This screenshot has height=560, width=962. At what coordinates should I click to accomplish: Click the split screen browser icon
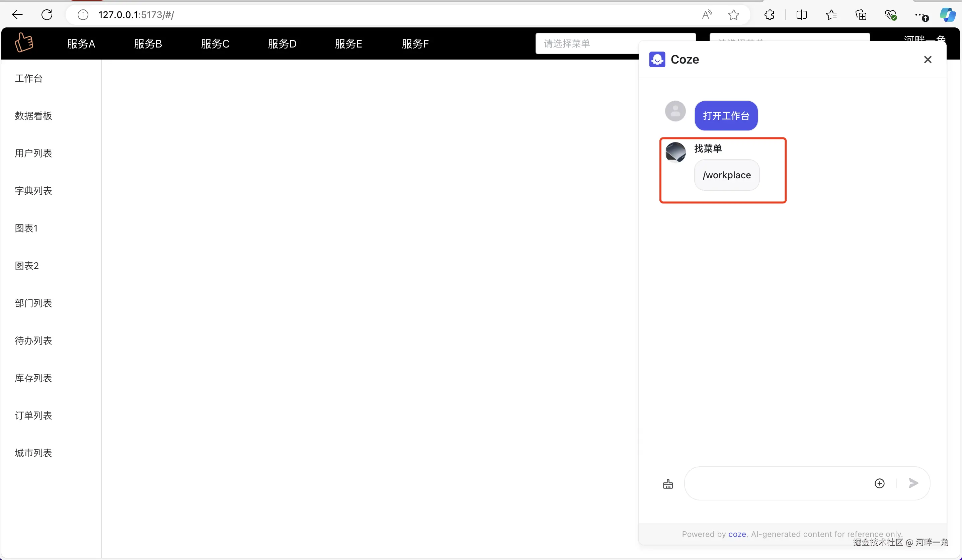[x=801, y=15]
